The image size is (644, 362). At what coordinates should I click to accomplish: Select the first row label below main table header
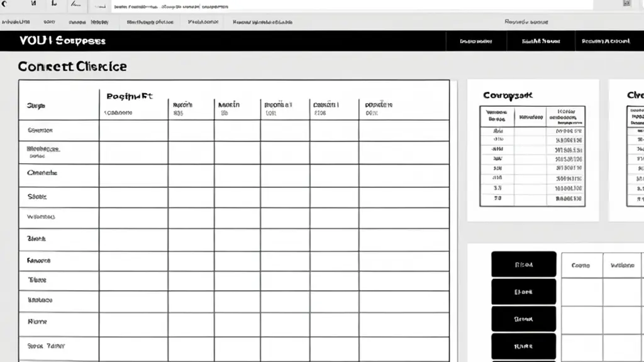click(x=40, y=130)
